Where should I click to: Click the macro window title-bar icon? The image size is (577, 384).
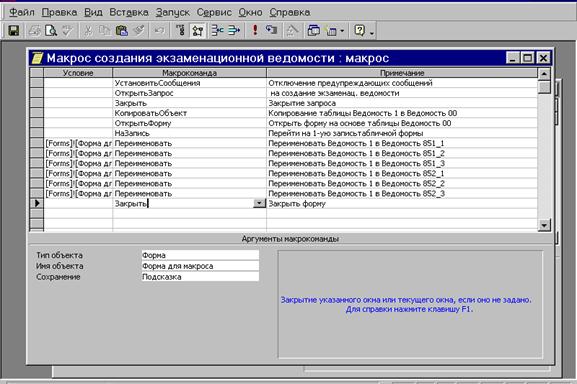[x=37, y=58]
